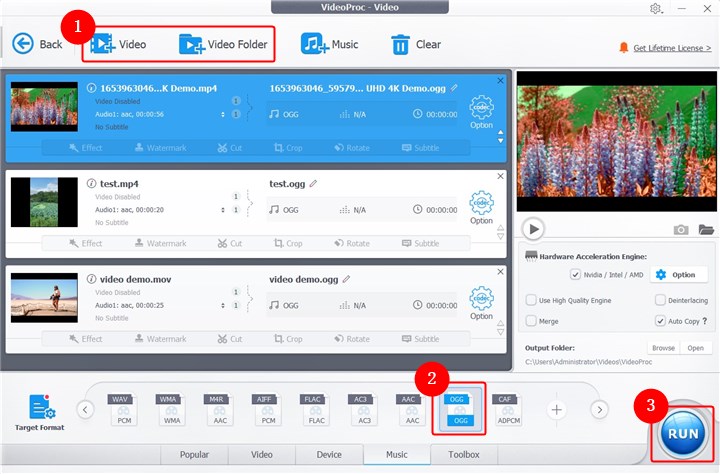Move video demo.mov up in list

point(501,323)
